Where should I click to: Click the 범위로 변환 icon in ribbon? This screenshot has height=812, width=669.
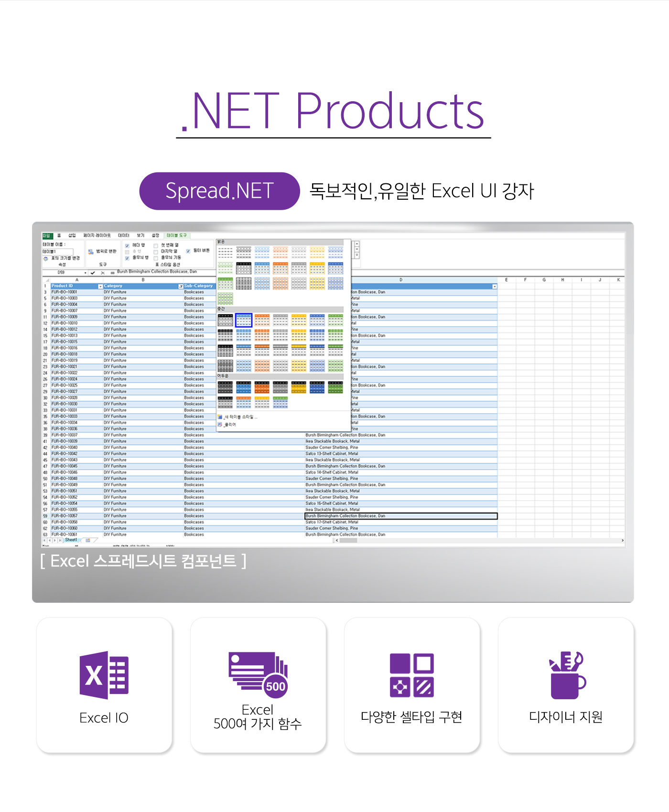91,252
